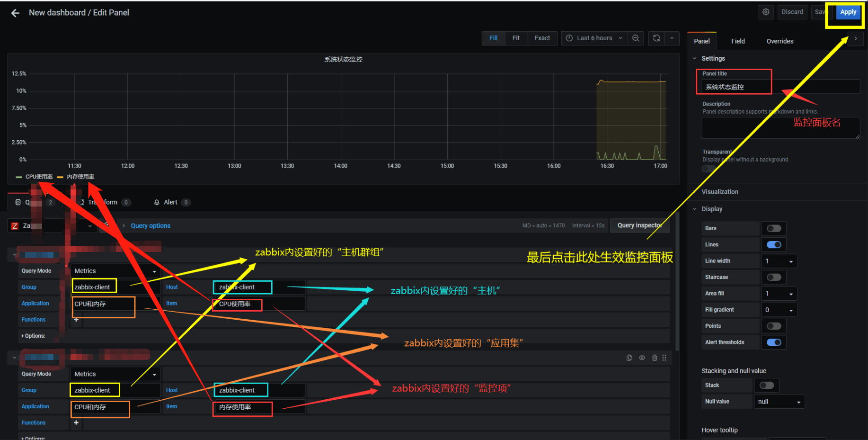Viewport: 868px width, 440px height.
Task: Expand Options of the first query
Action: [33, 336]
